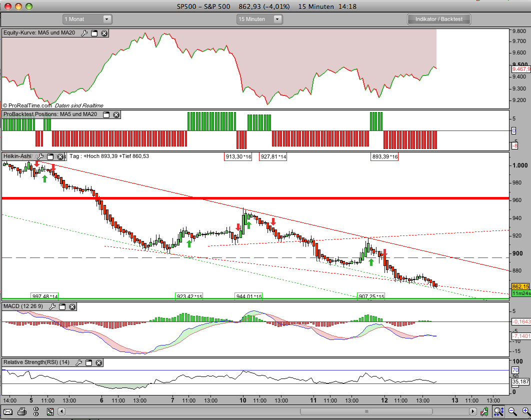Click window title 'SP500 – S&P 500'
Screen dimensions: 531x420
click(x=203, y=6)
